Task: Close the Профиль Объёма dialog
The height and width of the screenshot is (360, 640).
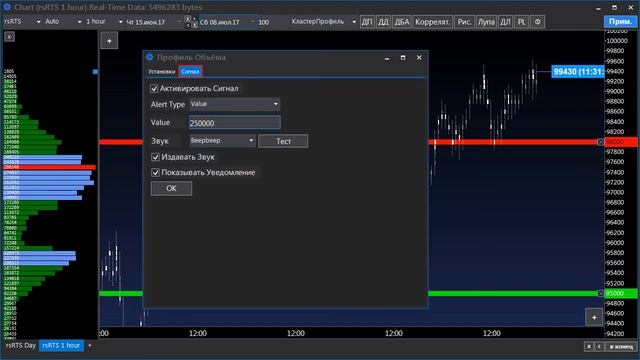Action: (419, 58)
